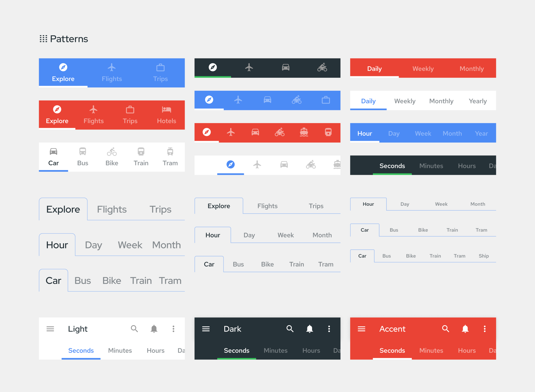Click the Patterns grid icon in heading
535x392 pixels.
tap(43, 39)
